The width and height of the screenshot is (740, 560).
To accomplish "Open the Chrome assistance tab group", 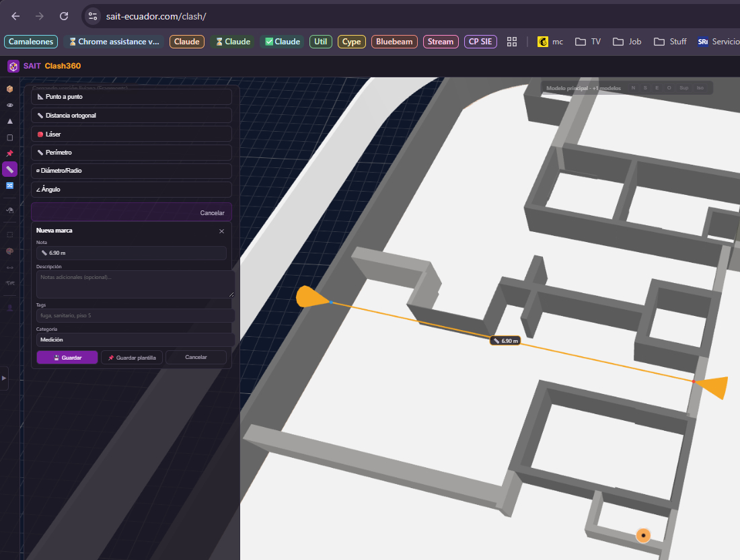I will point(114,42).
